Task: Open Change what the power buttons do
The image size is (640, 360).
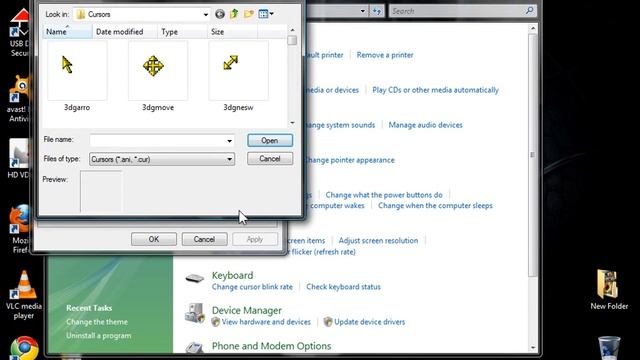Action: (384, 195)
